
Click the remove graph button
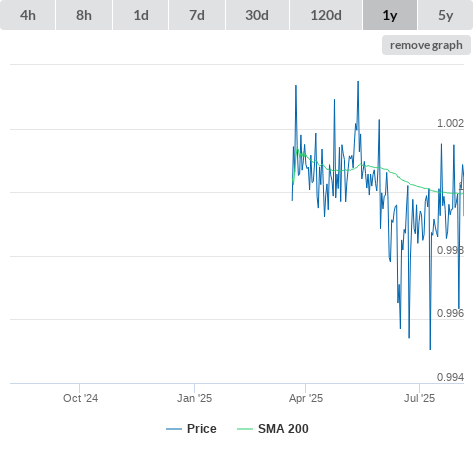[x=426, y=45]
